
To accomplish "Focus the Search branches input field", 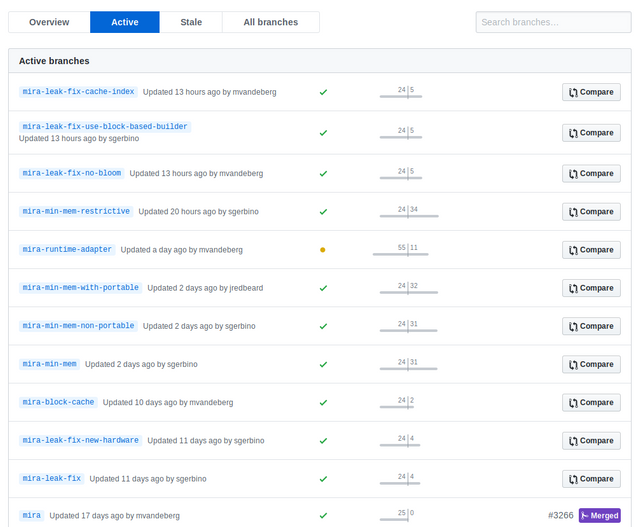I will (553, 22).
